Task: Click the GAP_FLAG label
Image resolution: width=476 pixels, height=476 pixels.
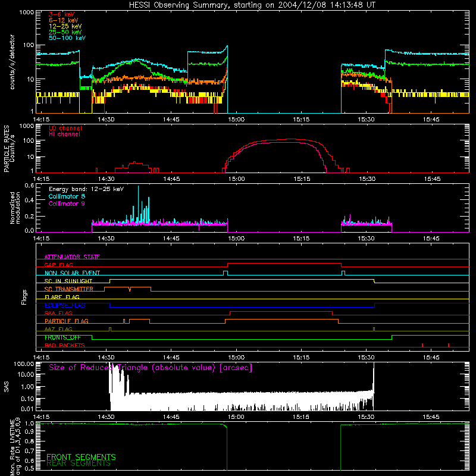Action: tap(58, 265)
